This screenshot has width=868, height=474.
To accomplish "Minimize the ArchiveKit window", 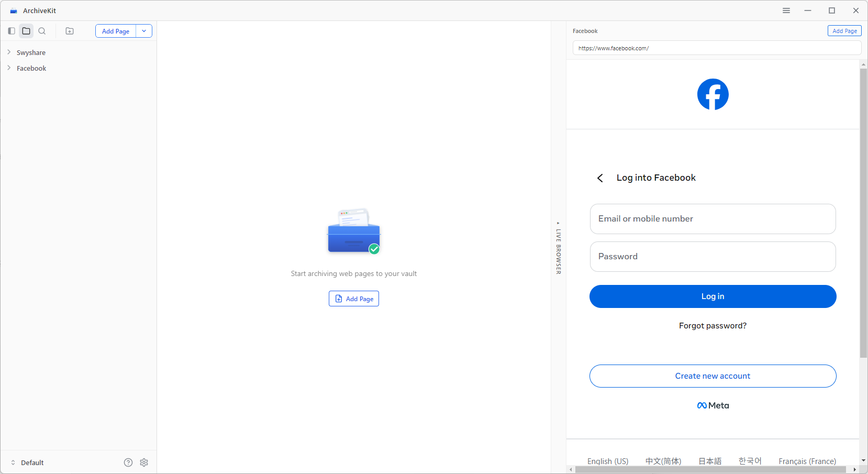I will [x=808, y=10].
